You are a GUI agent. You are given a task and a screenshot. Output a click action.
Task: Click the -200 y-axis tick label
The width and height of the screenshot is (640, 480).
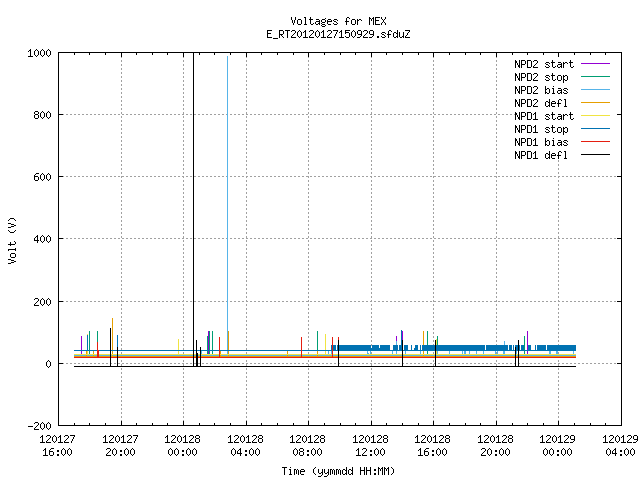39,426
